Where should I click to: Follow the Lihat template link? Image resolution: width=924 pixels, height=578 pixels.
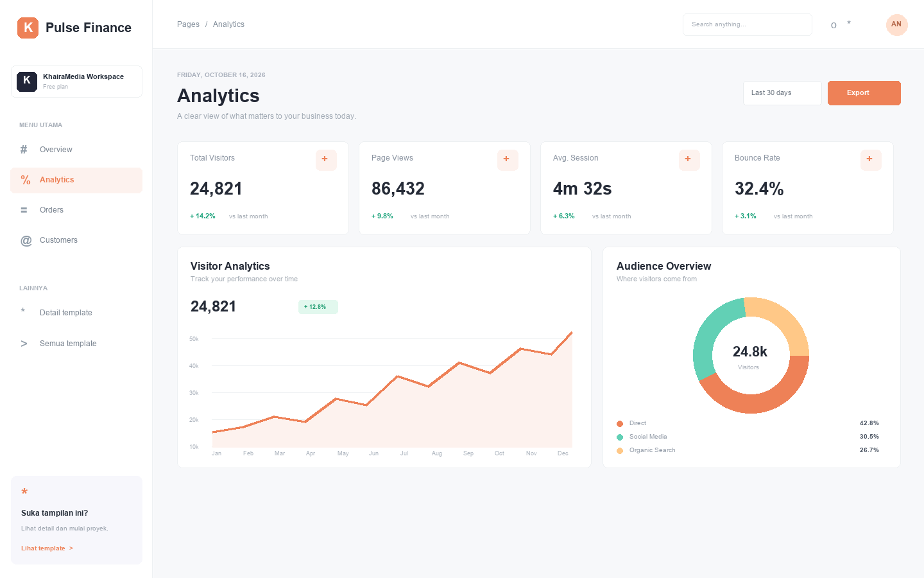pyautogui.click(x=47, y=548)
